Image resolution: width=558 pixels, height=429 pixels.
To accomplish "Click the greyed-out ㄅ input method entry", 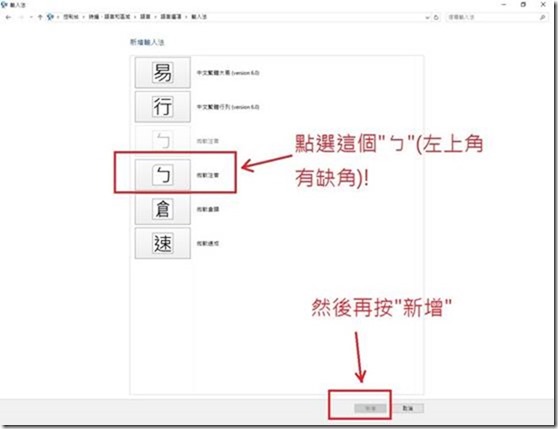I will click(x=163, y=141).
